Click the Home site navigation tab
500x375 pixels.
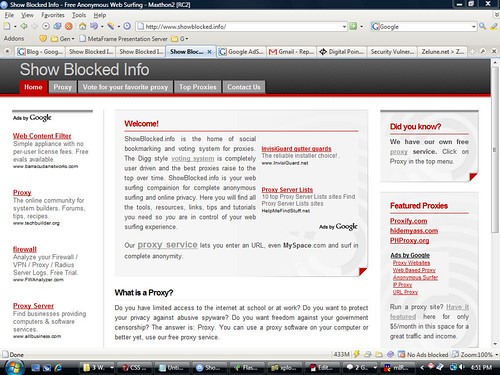[x=33, y=87]
